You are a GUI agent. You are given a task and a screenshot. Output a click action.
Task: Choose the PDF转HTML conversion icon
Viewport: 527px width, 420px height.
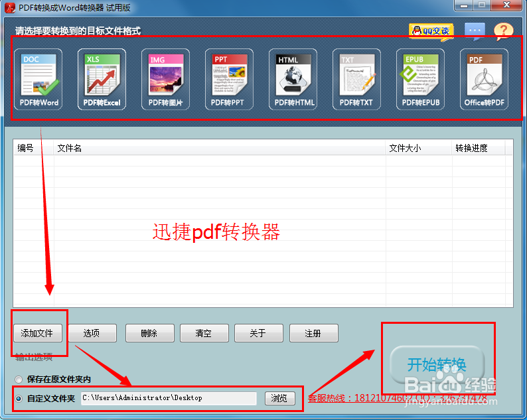point(293,80)
